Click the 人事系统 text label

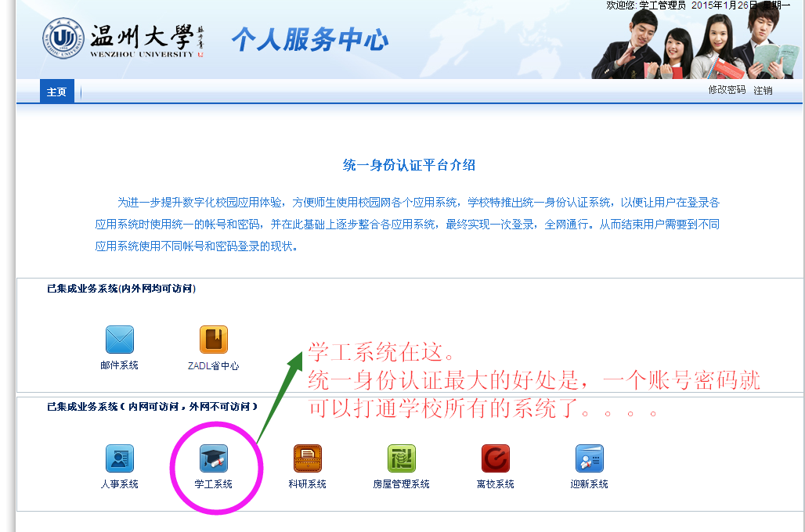[x=120, y=484]
